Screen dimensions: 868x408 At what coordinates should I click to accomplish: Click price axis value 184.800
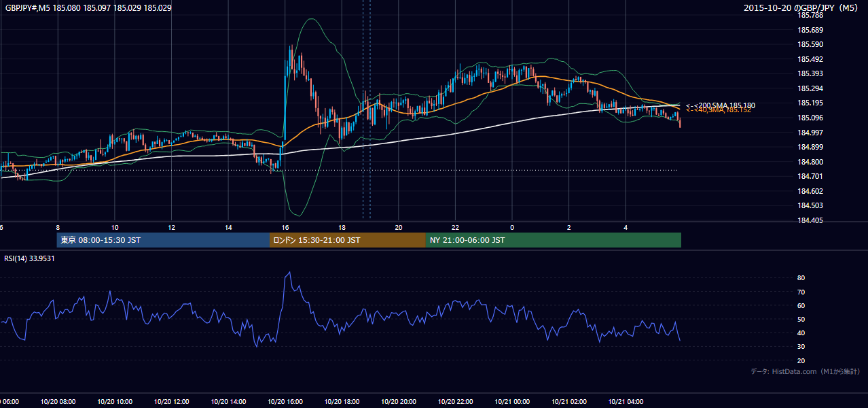810,162
